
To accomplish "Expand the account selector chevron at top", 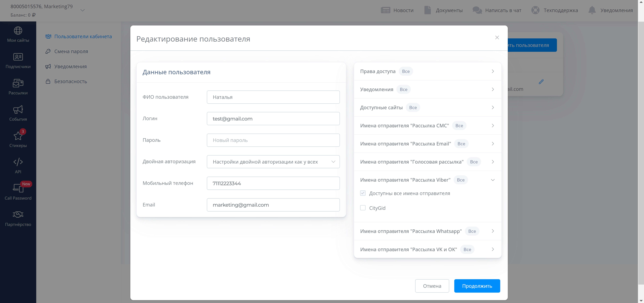I will coord(83,10).
